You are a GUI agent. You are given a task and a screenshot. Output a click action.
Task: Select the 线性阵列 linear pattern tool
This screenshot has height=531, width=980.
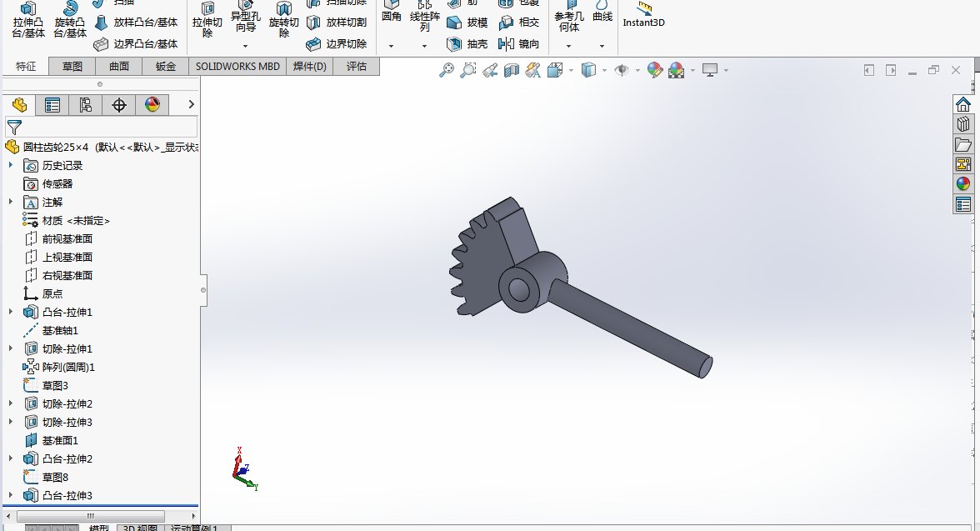(x=424, y=17)
